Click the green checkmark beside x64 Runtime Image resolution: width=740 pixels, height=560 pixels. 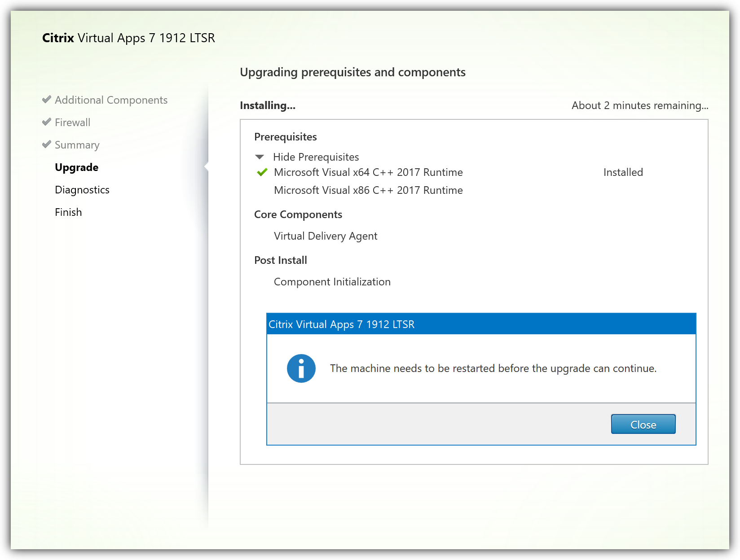tap(262, 172)
